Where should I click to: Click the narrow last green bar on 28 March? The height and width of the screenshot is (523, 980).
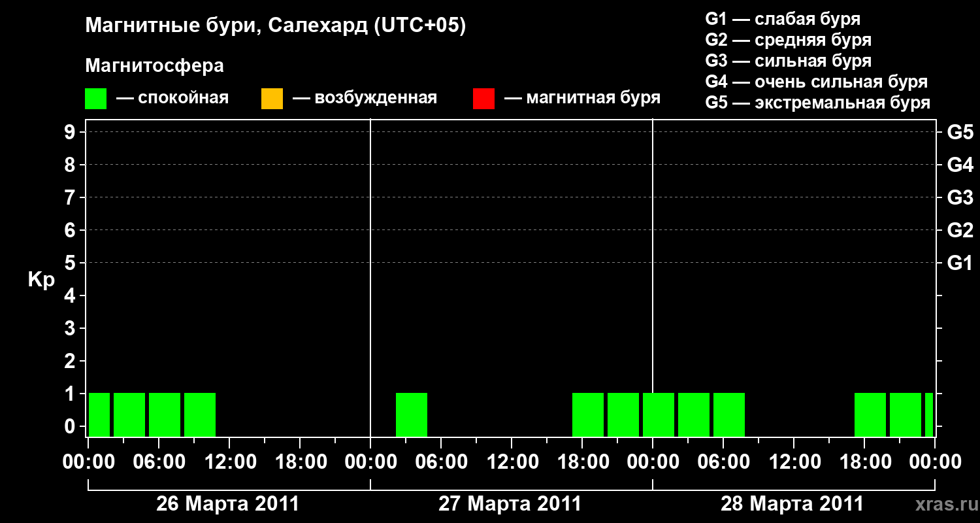[929, 414]
